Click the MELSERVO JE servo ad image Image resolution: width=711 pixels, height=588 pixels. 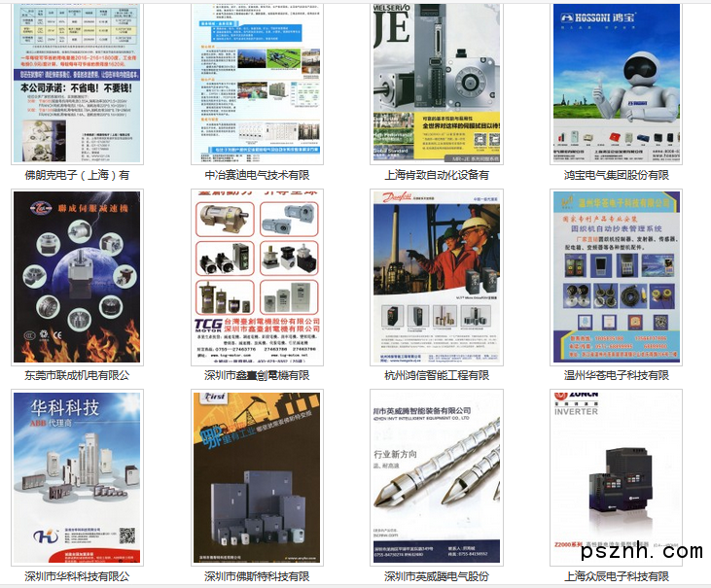437,81
